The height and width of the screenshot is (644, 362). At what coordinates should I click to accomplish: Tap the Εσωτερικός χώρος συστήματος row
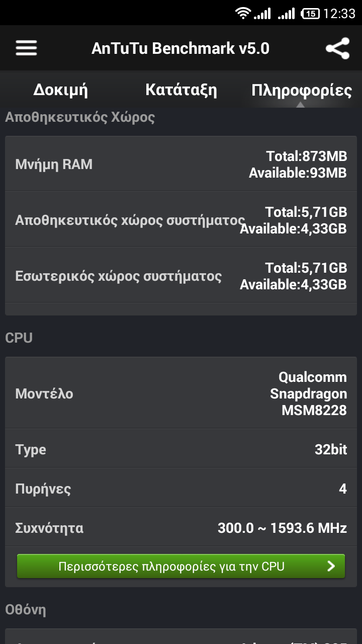tap(181, 276)
